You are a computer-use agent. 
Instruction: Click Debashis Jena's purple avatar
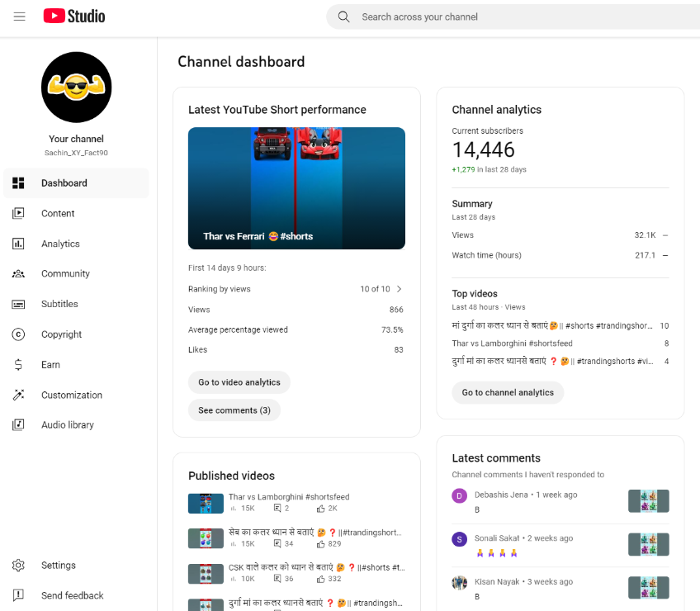point(459,495)
